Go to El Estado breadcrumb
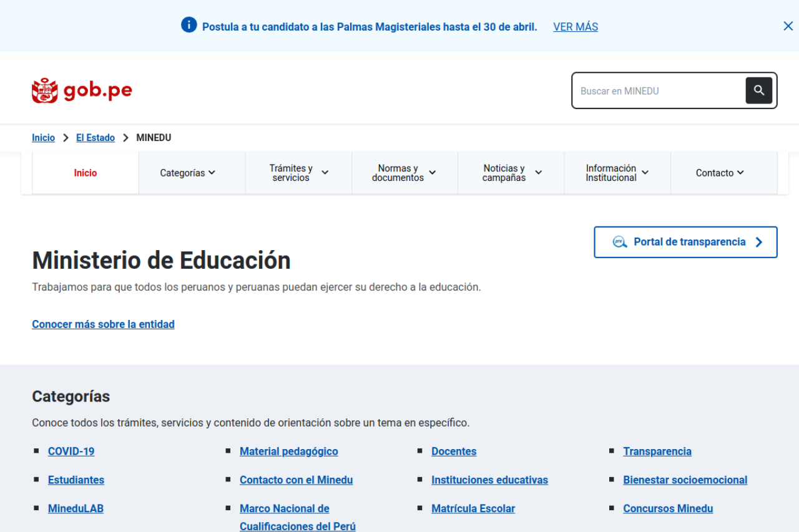Viewport: 799px width, 532px height. 96,138
